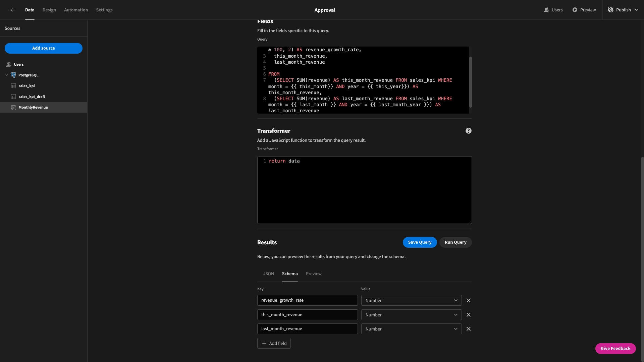The image size is (644, 362).
Task: Click the MonthlyRevenue query icon
Action: click(x=13, y=107)
